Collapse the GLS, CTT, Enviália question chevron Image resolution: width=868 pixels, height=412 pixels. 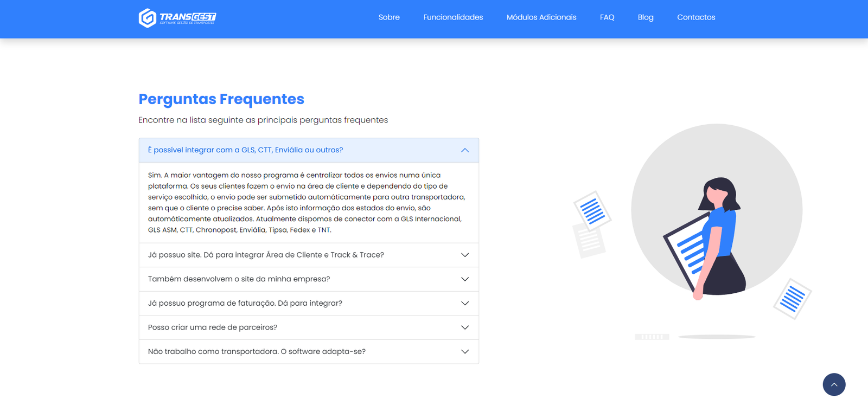tap(465, 150)
